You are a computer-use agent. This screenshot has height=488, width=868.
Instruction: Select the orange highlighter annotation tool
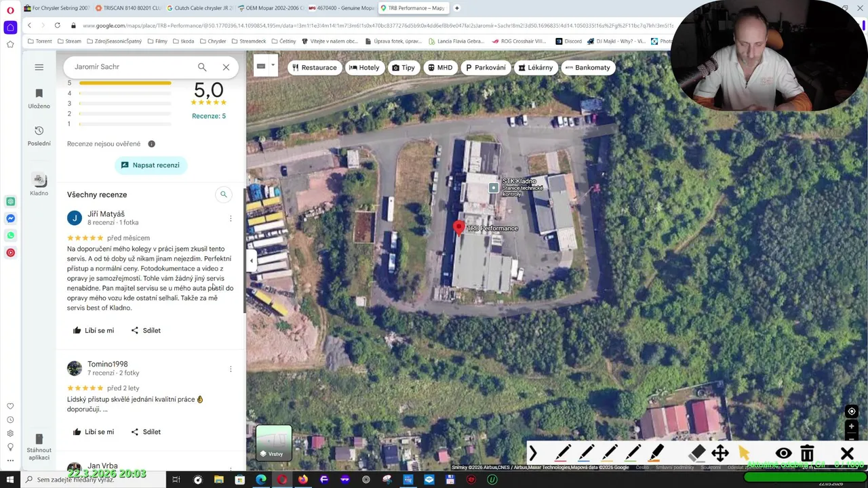pyautogui.click(x=656, y=453)
